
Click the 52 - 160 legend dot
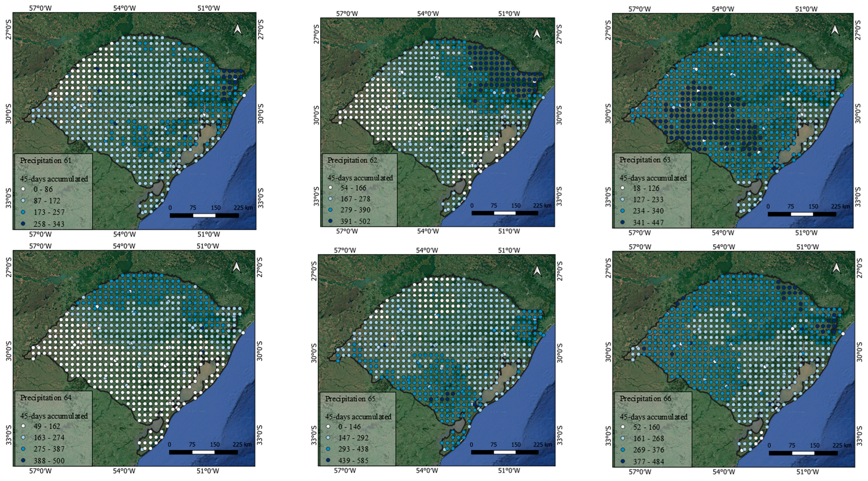[x=623, y=427]
